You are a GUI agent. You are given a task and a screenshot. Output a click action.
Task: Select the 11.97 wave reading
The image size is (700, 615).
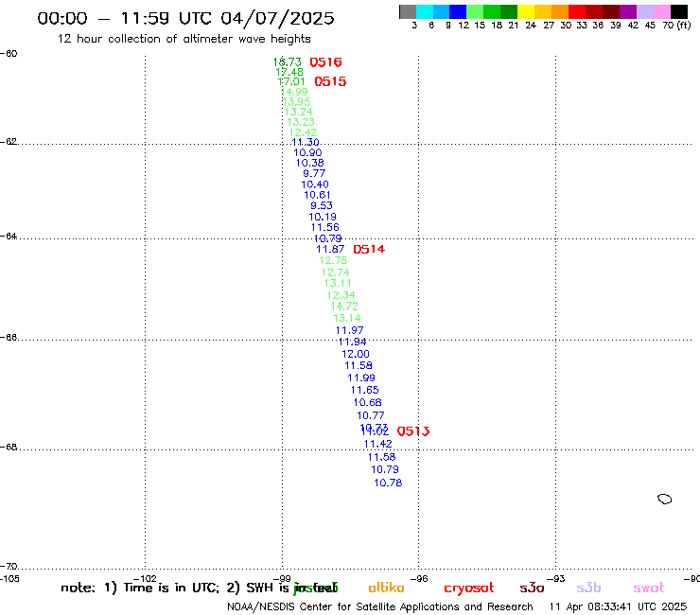point(350,330)
